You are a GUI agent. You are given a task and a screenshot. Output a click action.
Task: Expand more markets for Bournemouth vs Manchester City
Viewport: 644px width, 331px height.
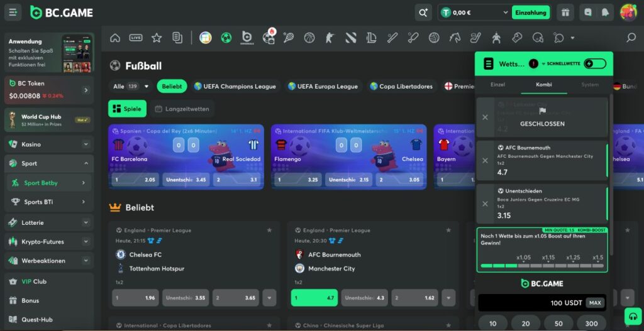(448, 298)
